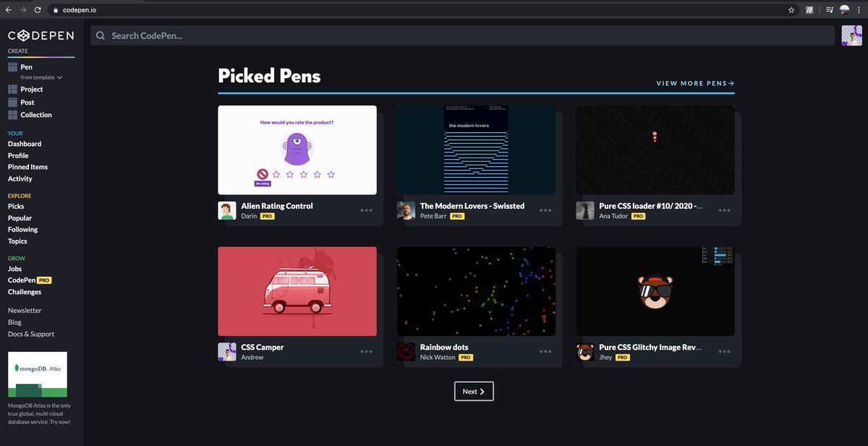868x446 pixels.
Task: Open user avatar menu top right
Action: tap(852, 35)
